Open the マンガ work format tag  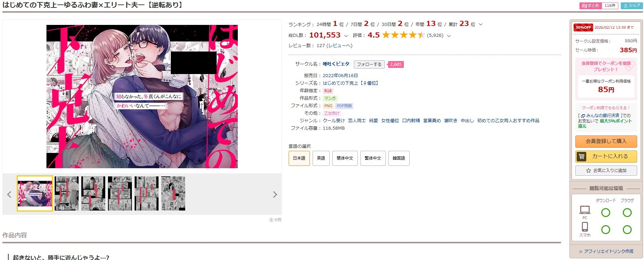pyautogui.click(x=330, y=98)
